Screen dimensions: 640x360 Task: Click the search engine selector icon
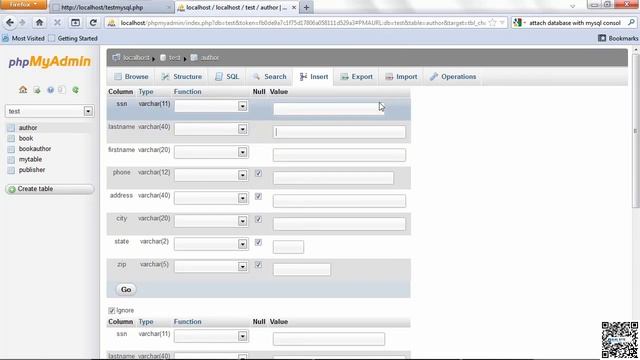click(x=518, y=23)
